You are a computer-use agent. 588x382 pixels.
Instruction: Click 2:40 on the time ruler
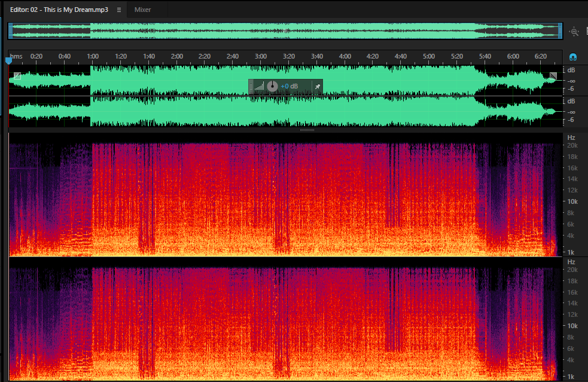(x=233, y=57)
